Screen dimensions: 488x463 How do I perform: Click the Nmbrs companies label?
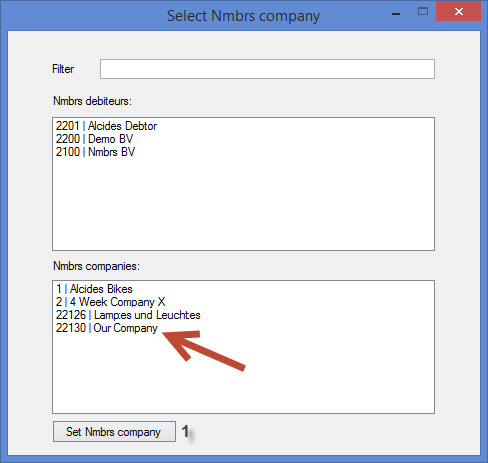point(96,266)
